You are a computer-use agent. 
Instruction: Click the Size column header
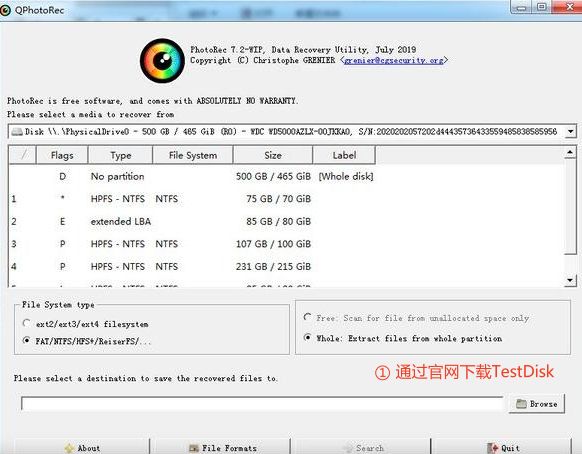(273, 155)
